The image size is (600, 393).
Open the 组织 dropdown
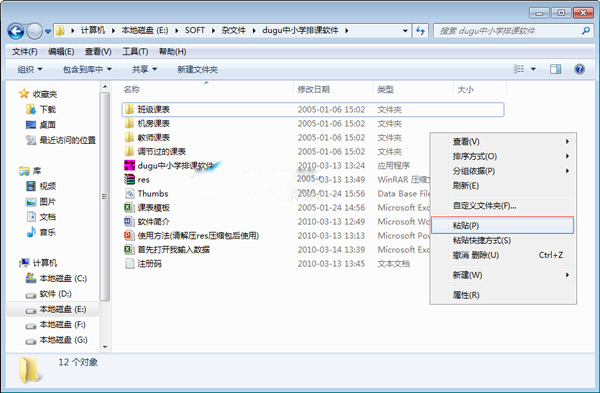[30, 69]
